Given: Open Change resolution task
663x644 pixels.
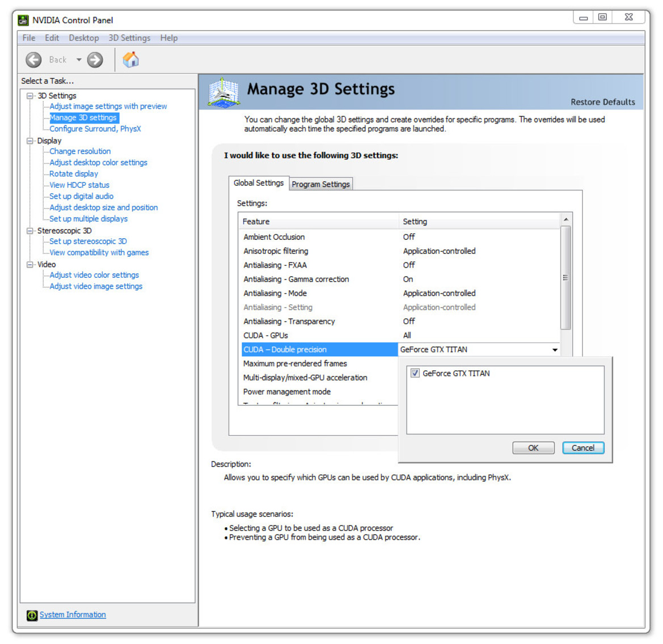Looking at the screenshot, I should [x=80, y=151].
